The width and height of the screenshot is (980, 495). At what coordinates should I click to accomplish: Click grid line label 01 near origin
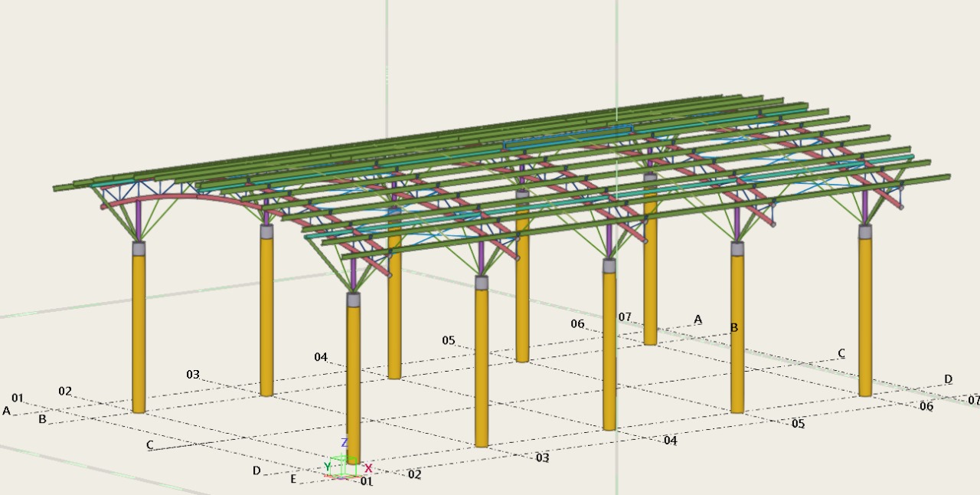coord(364,483)
